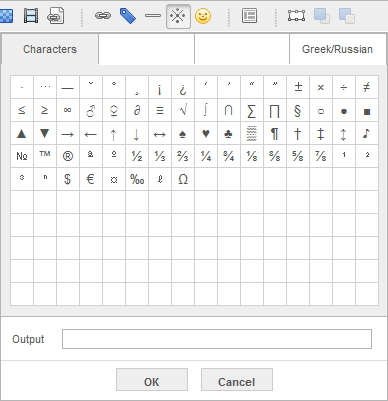Insert the omega Ω character
This screenshot has height=401, width=388.
[183, 179]
